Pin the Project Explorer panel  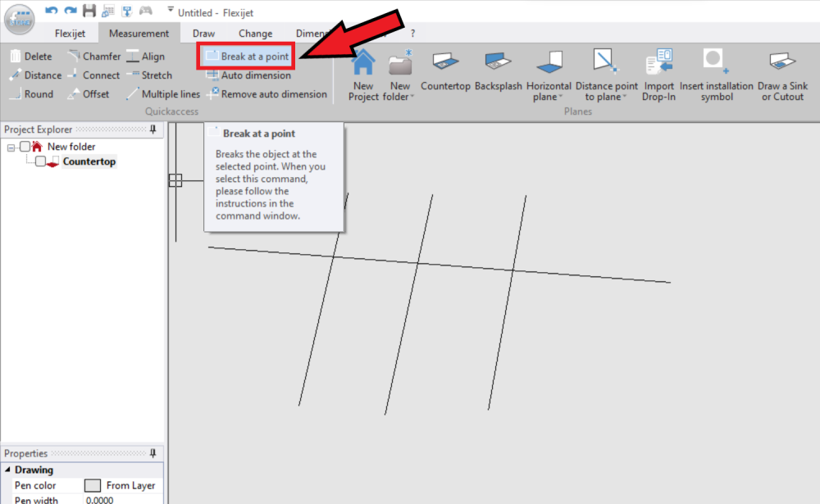[153, 129]
